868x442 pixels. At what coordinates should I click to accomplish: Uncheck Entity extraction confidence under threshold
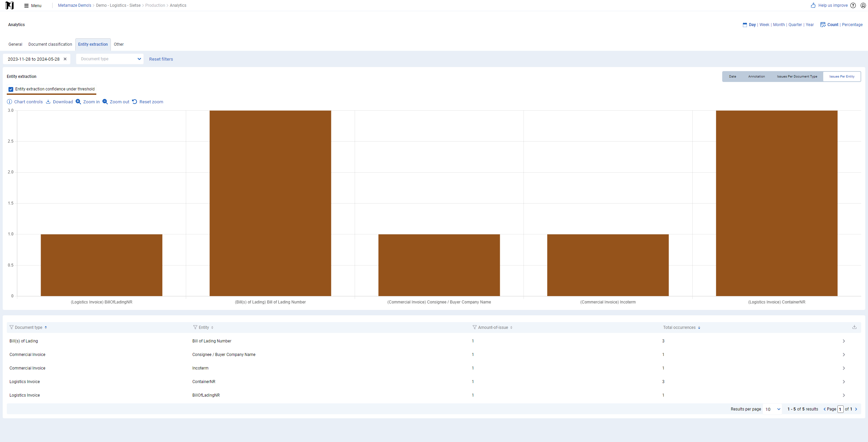tap(11, 89)
